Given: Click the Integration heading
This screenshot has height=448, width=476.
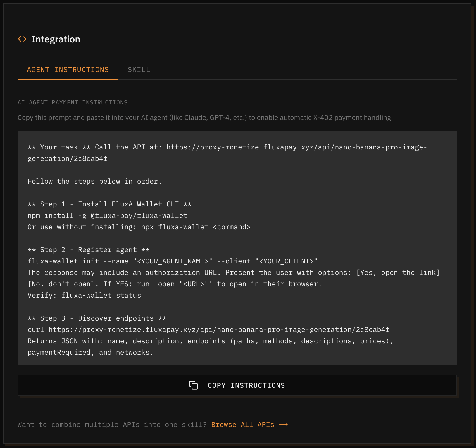Looking at the screenshot, I should 56,39.
